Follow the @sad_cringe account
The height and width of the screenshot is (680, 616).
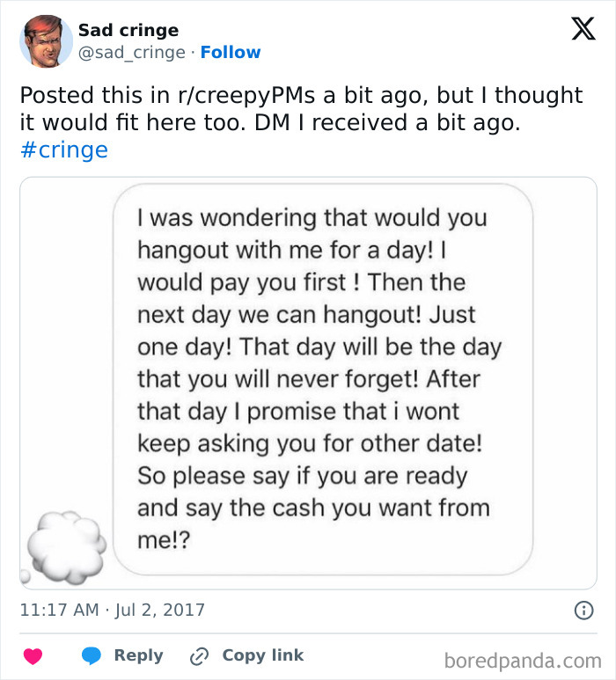(x=231, y=52)
